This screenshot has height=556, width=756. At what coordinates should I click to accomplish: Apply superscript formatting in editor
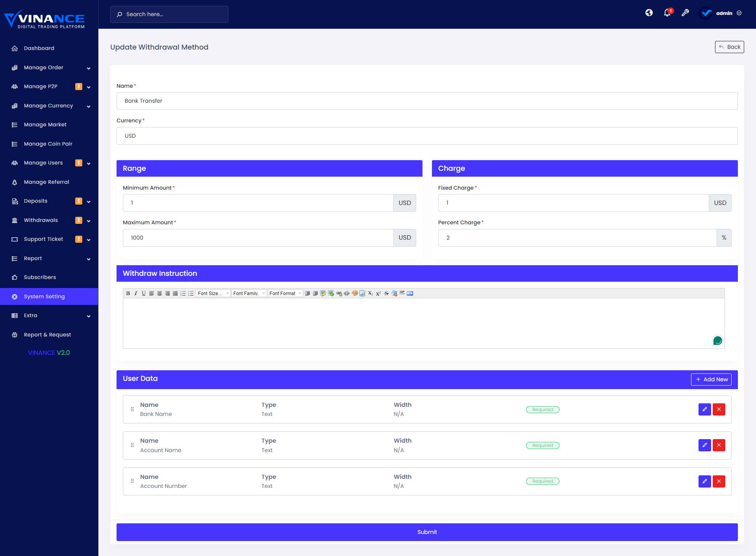click(x=378, y=293)
